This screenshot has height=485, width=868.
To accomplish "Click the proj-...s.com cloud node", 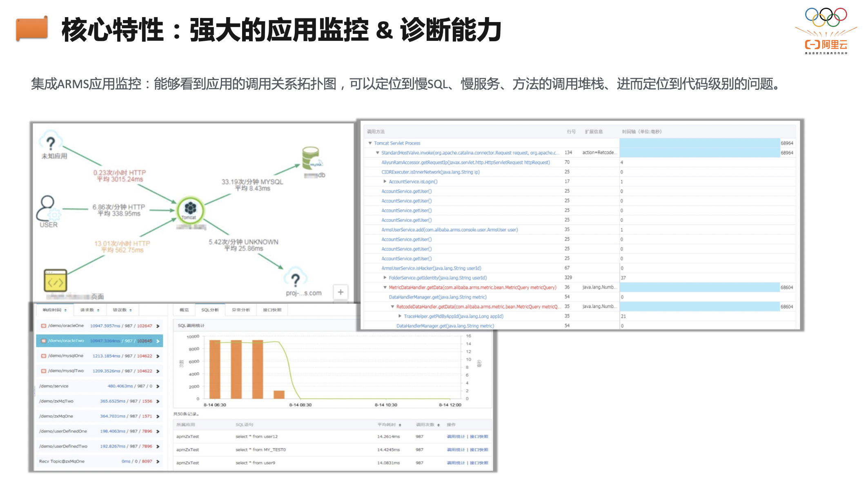I will [295, 279].
